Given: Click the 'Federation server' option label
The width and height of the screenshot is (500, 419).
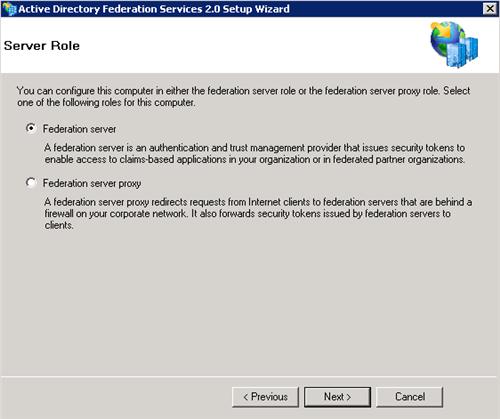Looking at the screenshot, I should 79,129.
